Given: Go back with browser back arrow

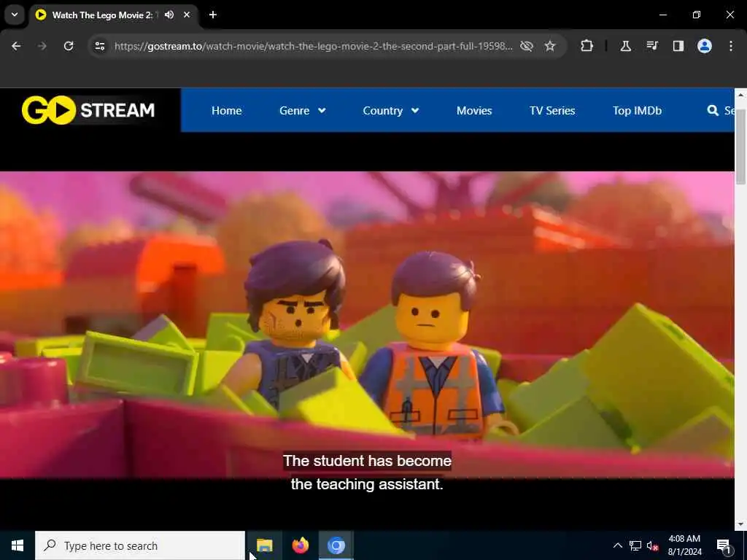Looking at the screenshot, I should click(x=16, y=46).
